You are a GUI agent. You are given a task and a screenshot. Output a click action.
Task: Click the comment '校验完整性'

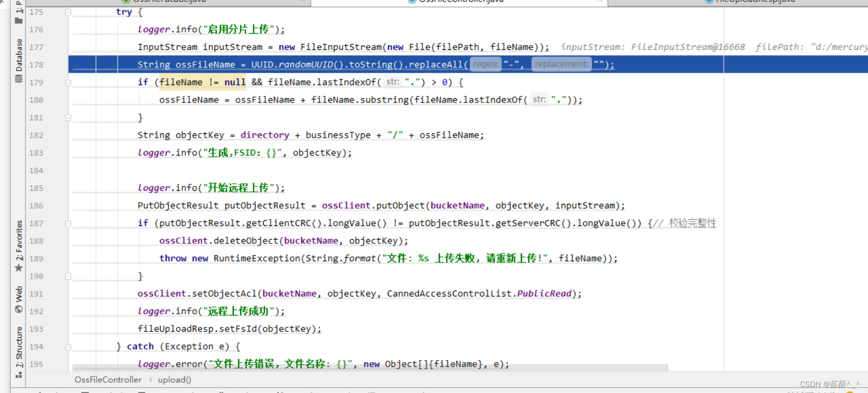click(x=692, y=223)
